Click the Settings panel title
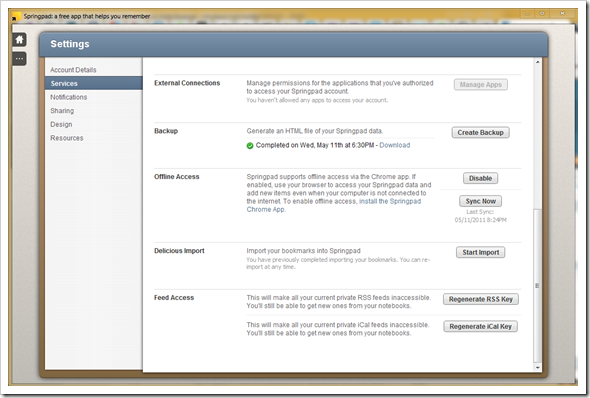 point(70,44)
